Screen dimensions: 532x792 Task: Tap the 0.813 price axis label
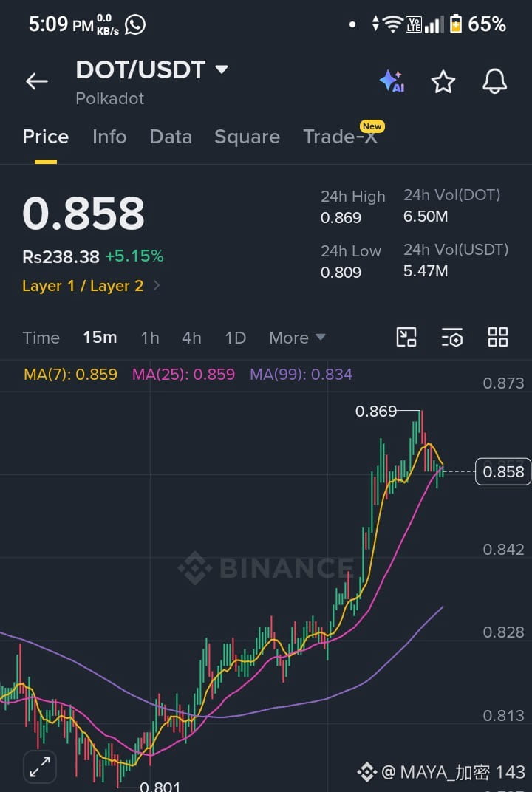pyautogui.click(x=503, y=716)
